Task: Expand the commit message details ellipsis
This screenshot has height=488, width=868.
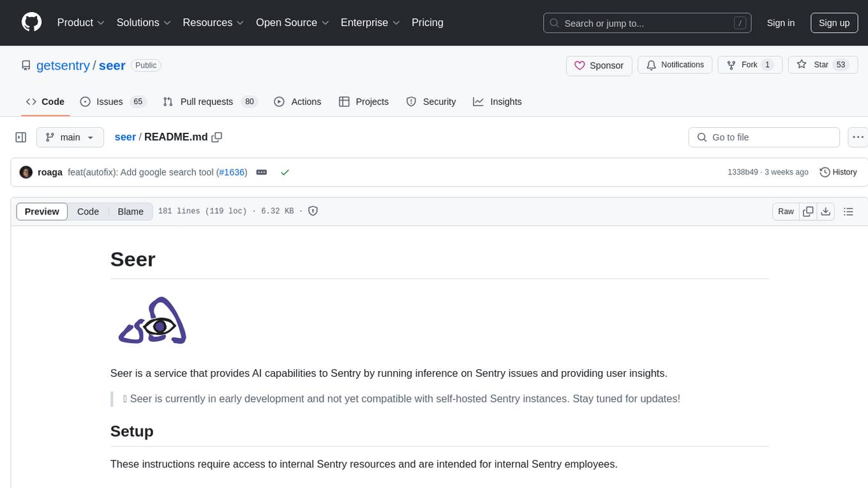Action: point(262,172)
